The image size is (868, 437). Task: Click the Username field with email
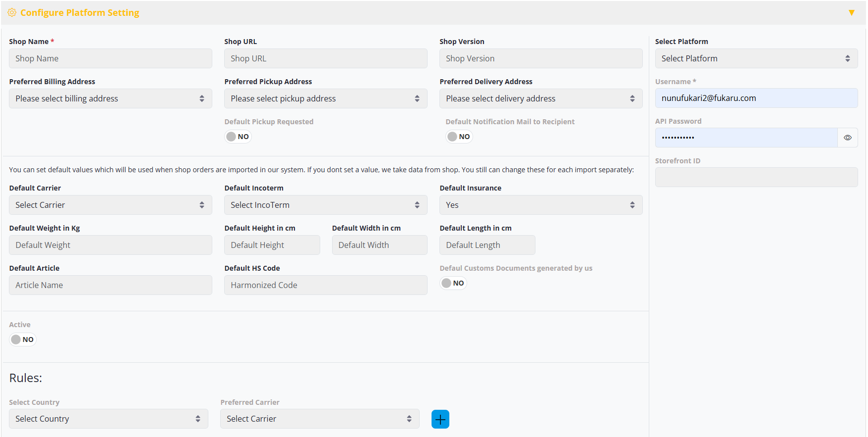tap(756, 98)
